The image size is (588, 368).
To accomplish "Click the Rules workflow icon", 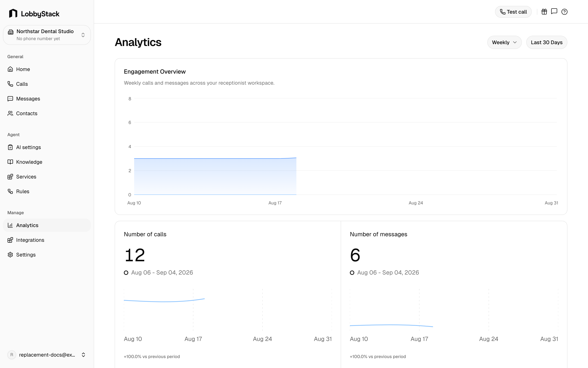I will click(10, 191).
